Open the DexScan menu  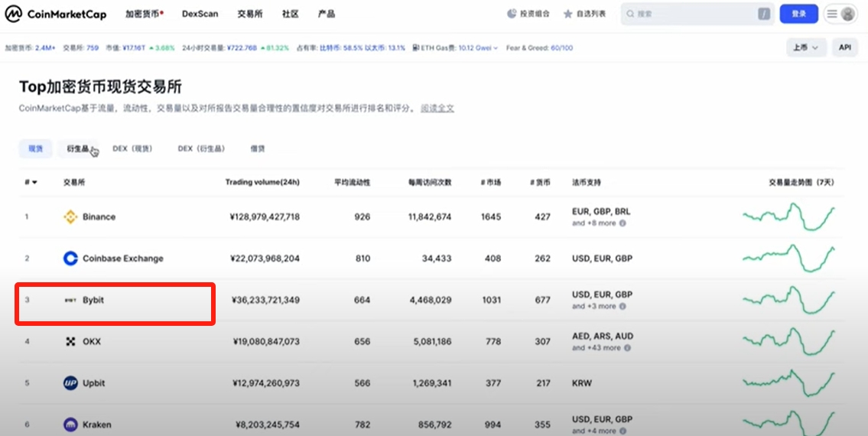point(200,14)
